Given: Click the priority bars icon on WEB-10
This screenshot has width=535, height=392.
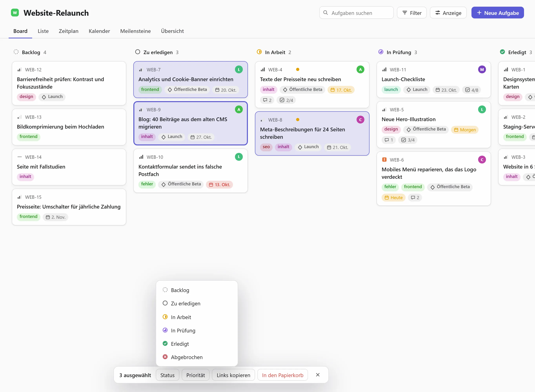Looking at the screenshot, I should coord(141,157).
